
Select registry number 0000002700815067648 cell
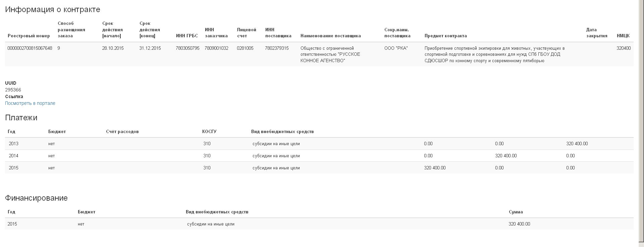tap(30, 48)
